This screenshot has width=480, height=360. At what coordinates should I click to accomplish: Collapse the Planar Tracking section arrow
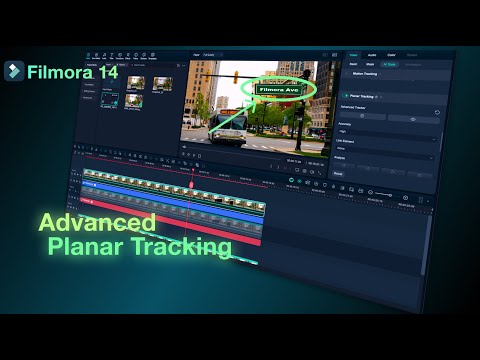[381, 97]
